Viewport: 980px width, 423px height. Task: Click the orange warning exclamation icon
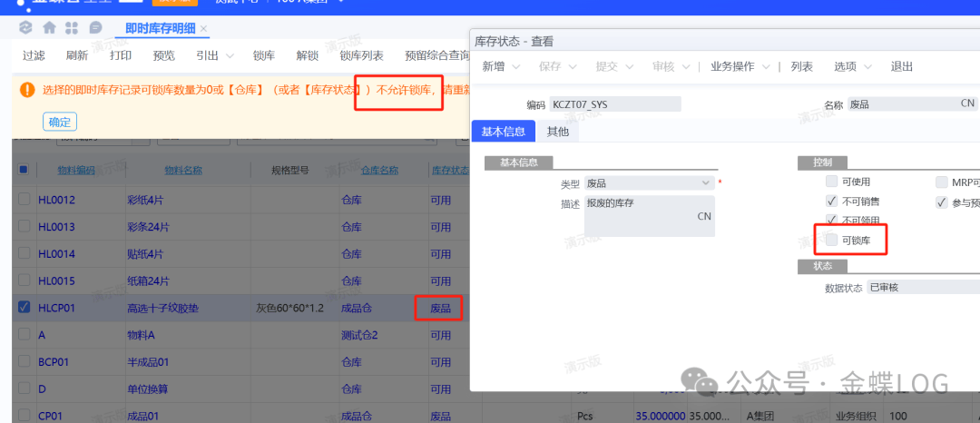pyautogui.click(x=27, y=90)
